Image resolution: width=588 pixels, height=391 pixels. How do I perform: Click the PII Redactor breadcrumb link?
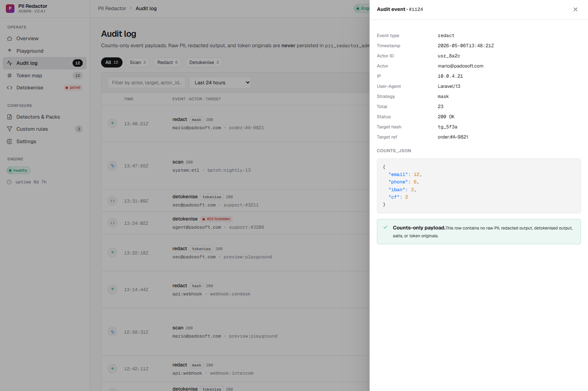pos(112,9)
